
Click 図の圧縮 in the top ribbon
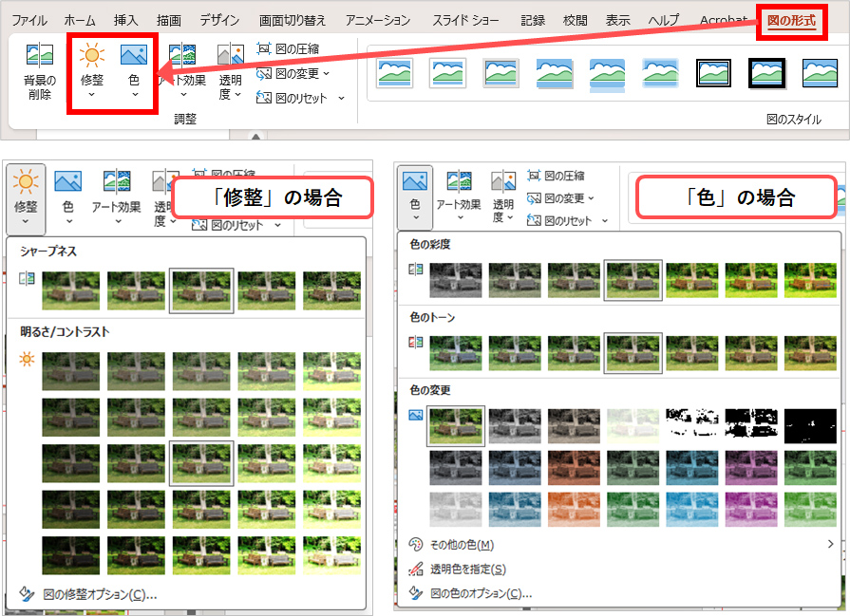pyautogui.click(x=288, y=48)
